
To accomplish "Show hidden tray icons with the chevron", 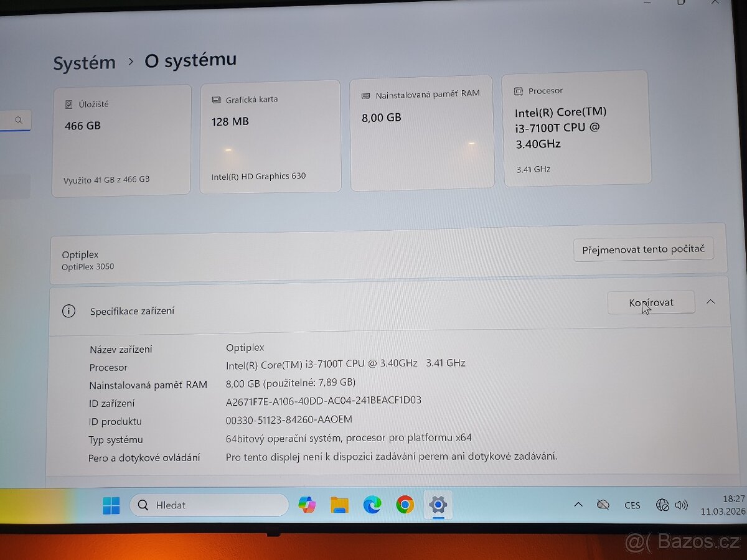I will [578, 505].
